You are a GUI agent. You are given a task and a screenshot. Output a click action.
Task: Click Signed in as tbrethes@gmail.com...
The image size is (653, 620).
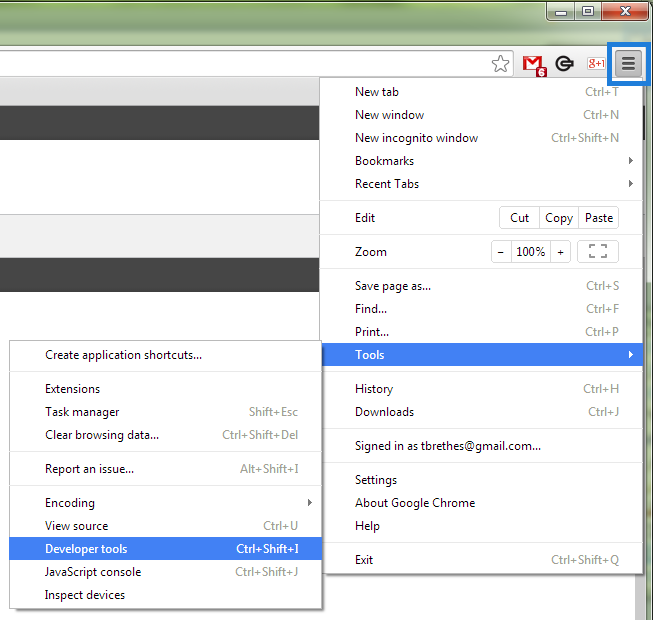tap(481, 446)
